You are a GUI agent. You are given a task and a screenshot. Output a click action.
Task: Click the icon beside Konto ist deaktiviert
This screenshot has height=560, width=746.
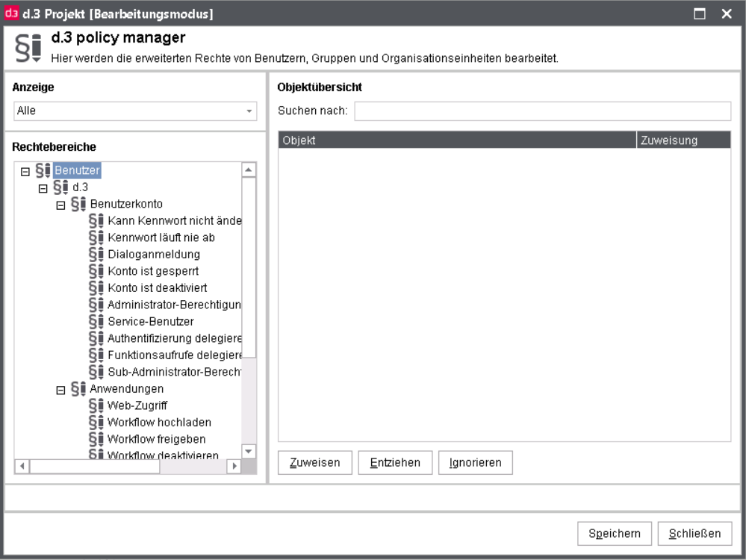point(96,288)
